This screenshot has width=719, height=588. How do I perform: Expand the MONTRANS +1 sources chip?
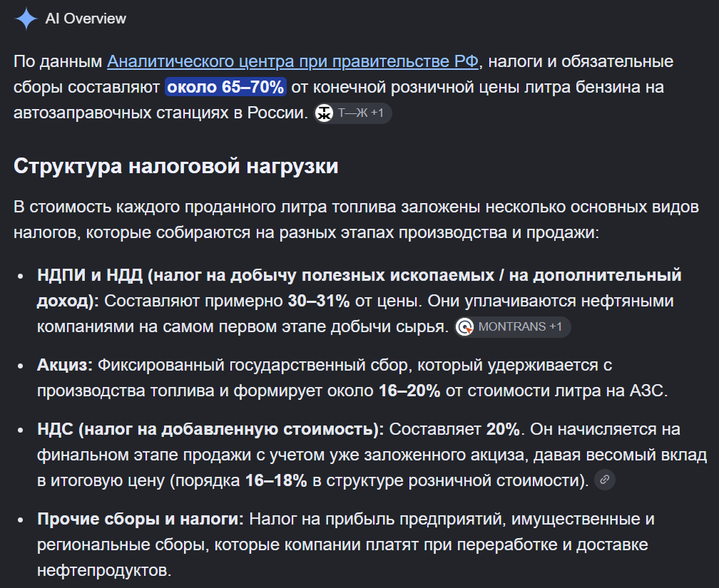click(513, 327)
